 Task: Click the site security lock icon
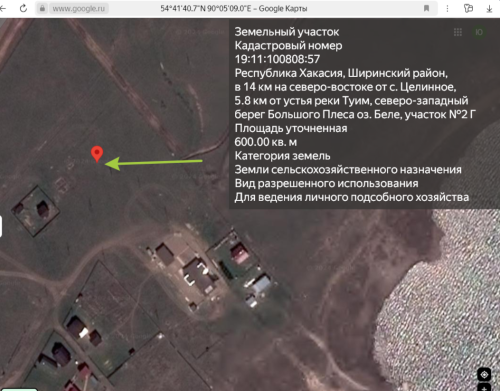[42, 8]
